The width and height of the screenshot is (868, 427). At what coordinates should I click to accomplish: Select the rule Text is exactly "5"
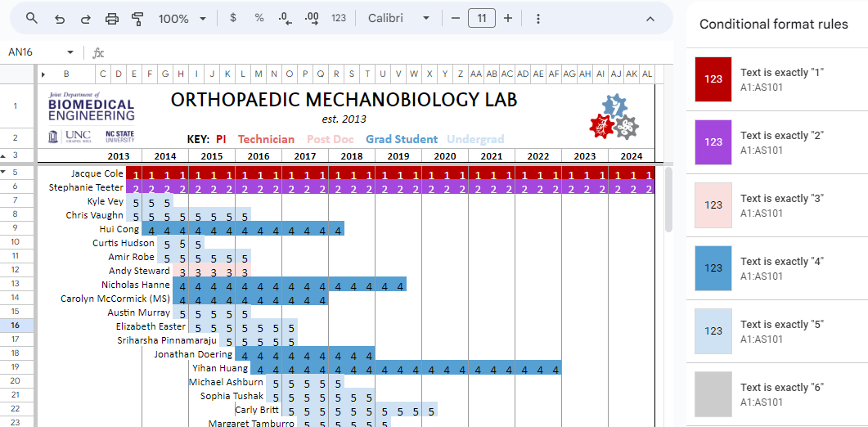click(x=777, y=331)
